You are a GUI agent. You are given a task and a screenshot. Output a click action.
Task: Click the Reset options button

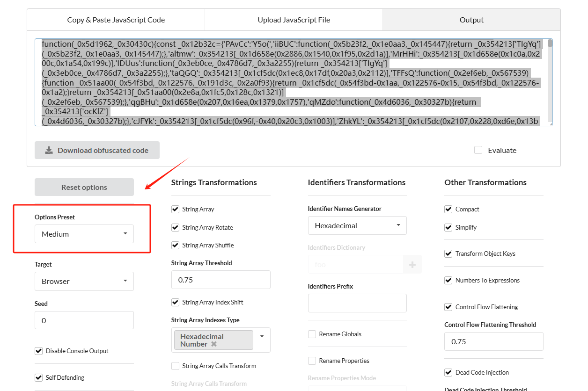click(x=84, y=187)
